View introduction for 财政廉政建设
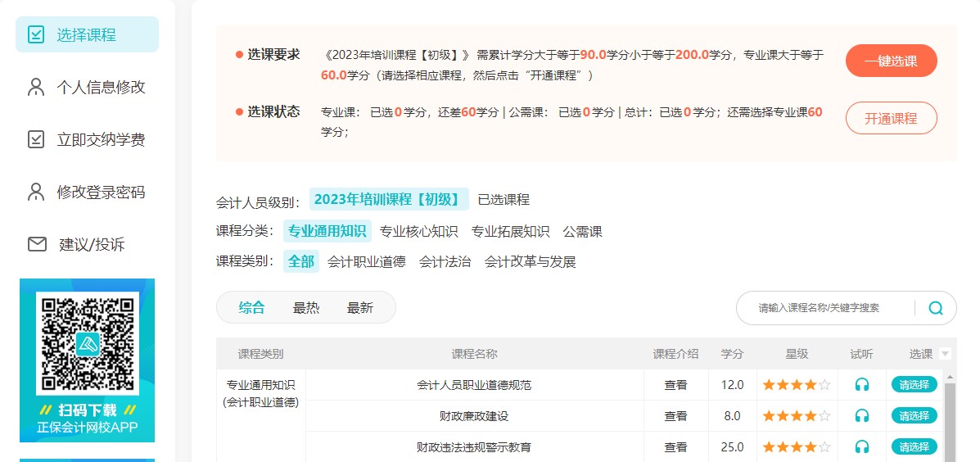 tap(675, 416)
